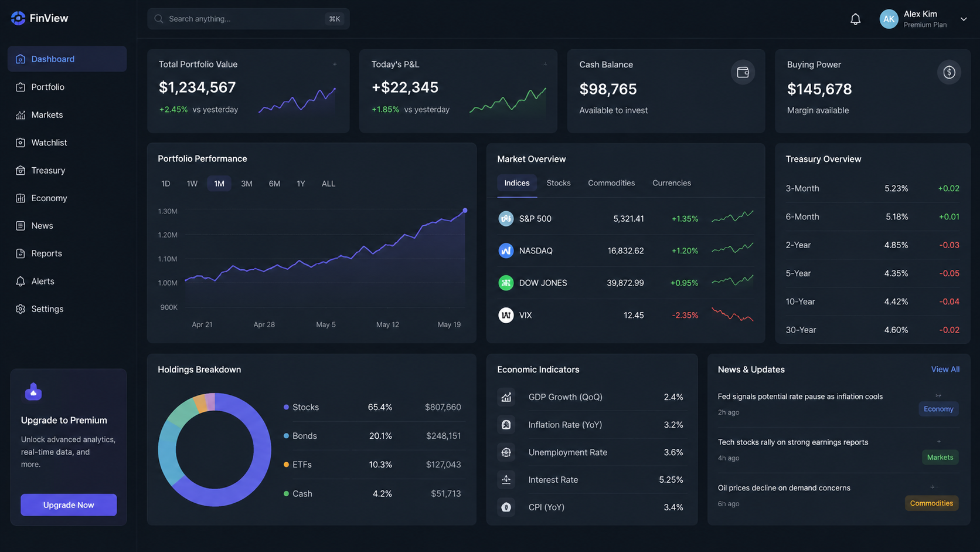This screenshot has width=980, height=552.
Task: Click the S&P 500 index icon
Action: 506,219
